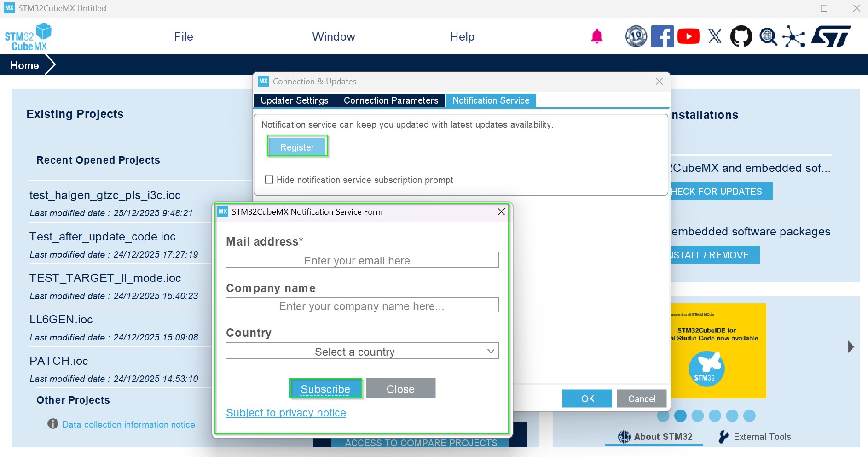Confirm with OK in Connection & Updates
Image resolution: width=868 pixels, height=457 pixels.
pyautogui.click(x=587, y=399)
